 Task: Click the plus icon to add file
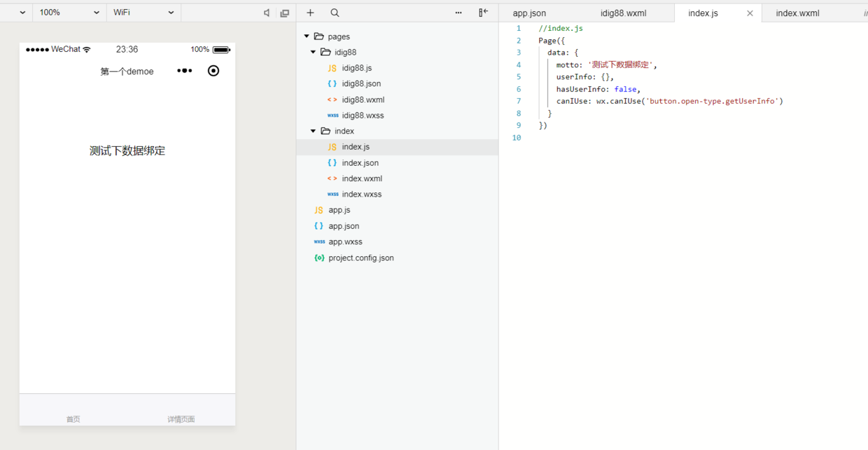pyautogui.click(x=310, y=13)
